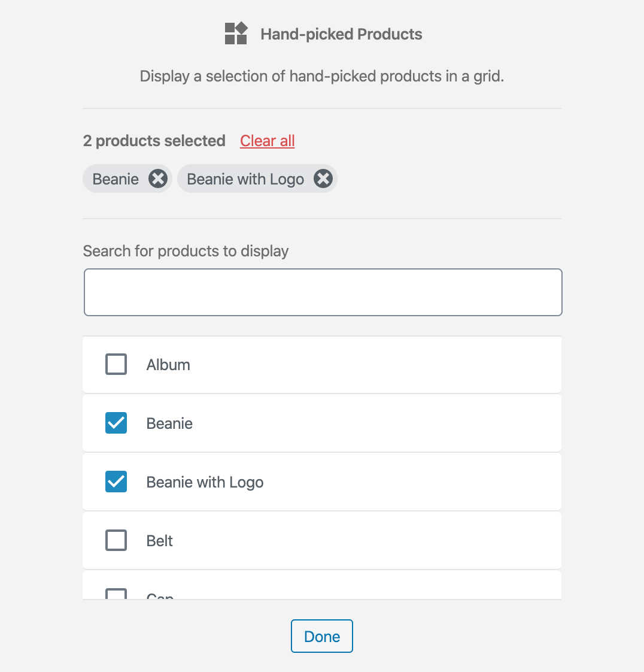Remove the Beanie chip via its X icon
The height and width of the screenshot is (672, 644).
point(158,178)
